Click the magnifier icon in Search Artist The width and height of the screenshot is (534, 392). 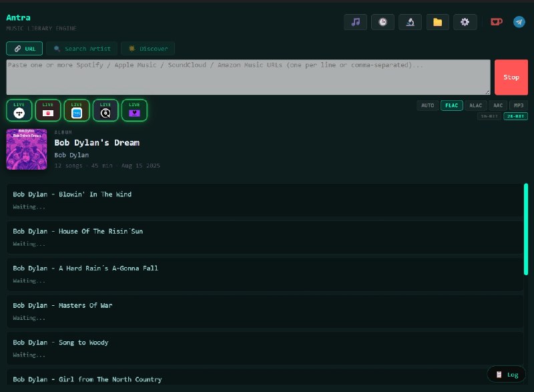coord(57,49)
